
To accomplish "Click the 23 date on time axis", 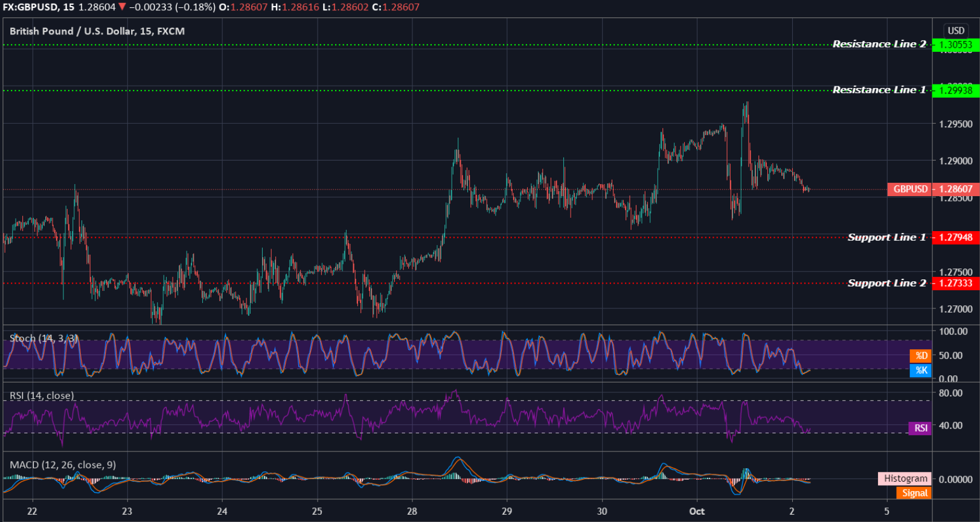I will 127,511.
